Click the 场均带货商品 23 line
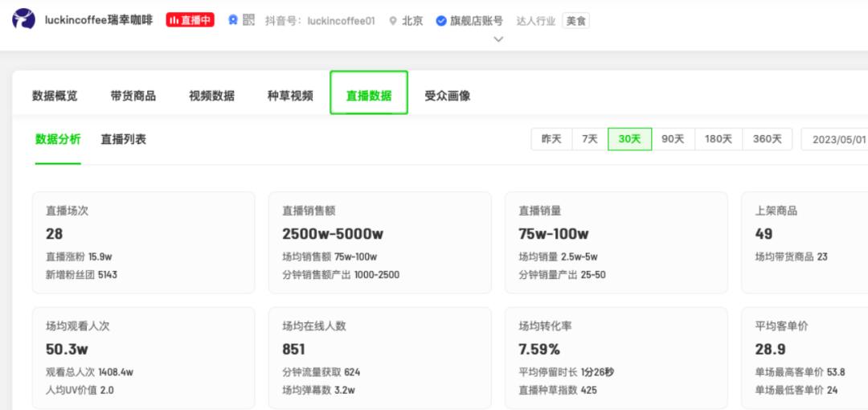Viewport: 868px width, 410px height. [x=791, y=257]
